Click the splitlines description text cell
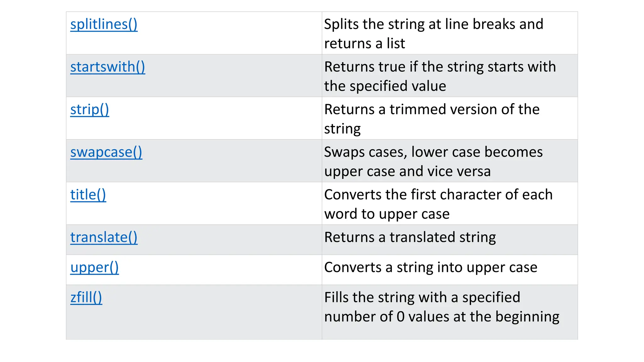Image resolution: width=644 pixels, height=362 pixels. pos(450,33)
